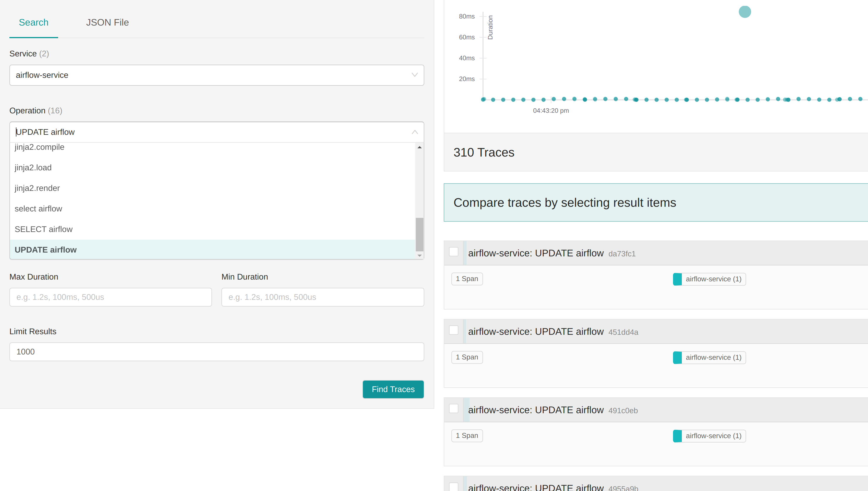Click the scroll-up arrow in Operation list
The width and height of the screenshot is (868, 491).
pyautogui.click(x=419, y=147)
